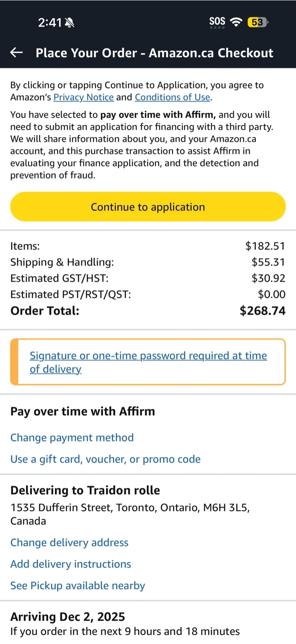This screenshot has width=296, height=644.
Task: Tap the back arrow in header
Action: (x=17, y=53)
